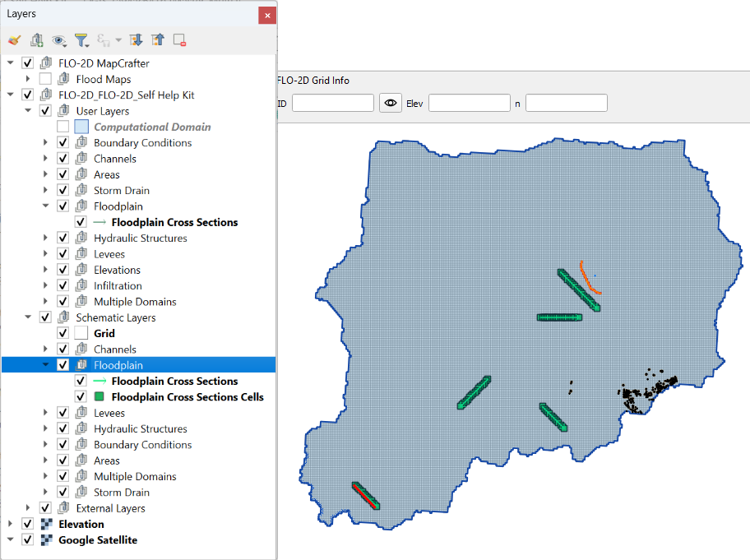Click the Storm Drain group under User Layers
Screen dimensions: 750x560
coord(121,191)
